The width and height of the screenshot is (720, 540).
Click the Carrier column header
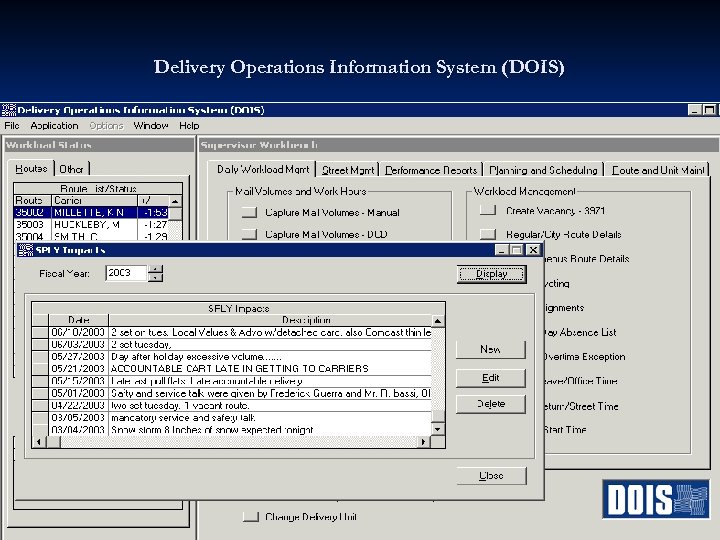tap(94, 201)
